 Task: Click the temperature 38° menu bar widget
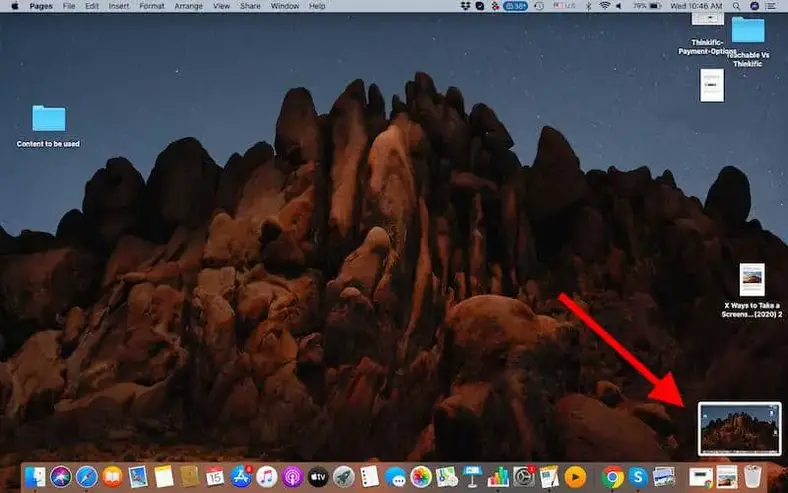point(516,6)
